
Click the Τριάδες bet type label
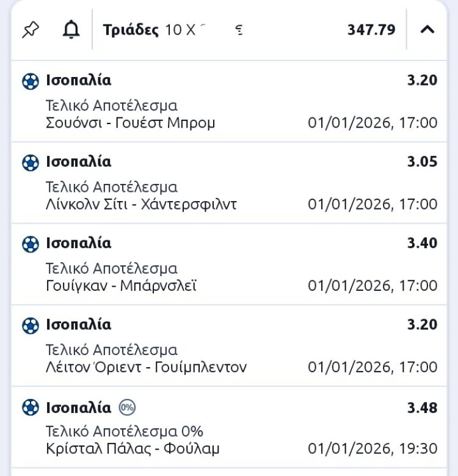pos(131,29)
